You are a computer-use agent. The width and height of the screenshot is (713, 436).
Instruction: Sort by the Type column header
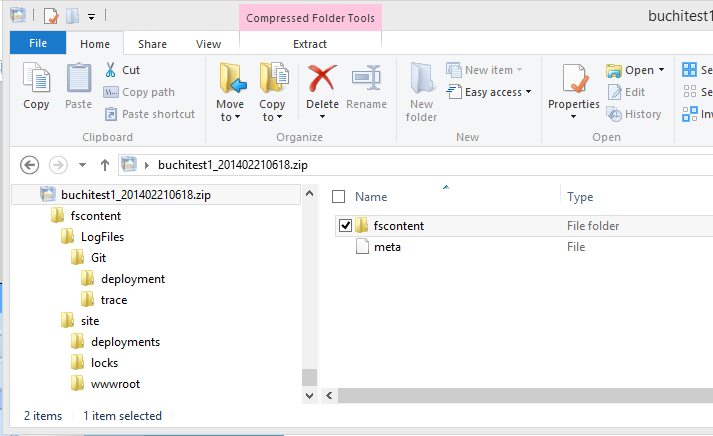pos(580,197)
